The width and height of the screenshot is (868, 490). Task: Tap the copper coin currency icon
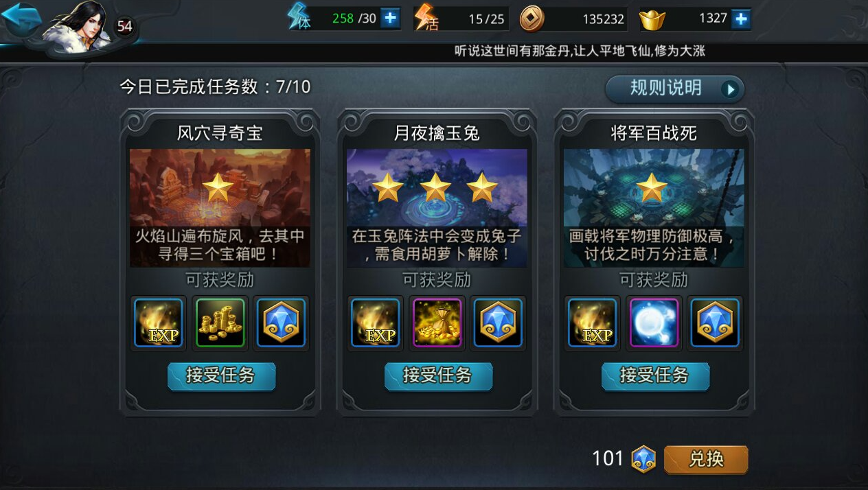(532, 19)
